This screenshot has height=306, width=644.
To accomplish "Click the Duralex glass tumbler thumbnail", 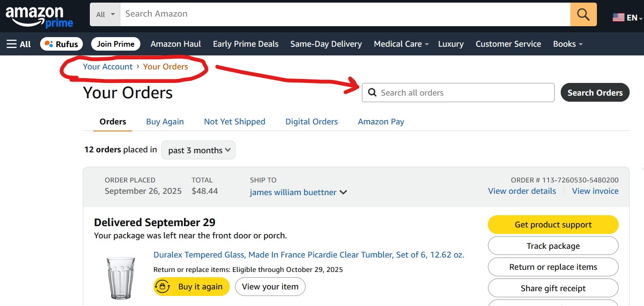I will coord(121,278).
